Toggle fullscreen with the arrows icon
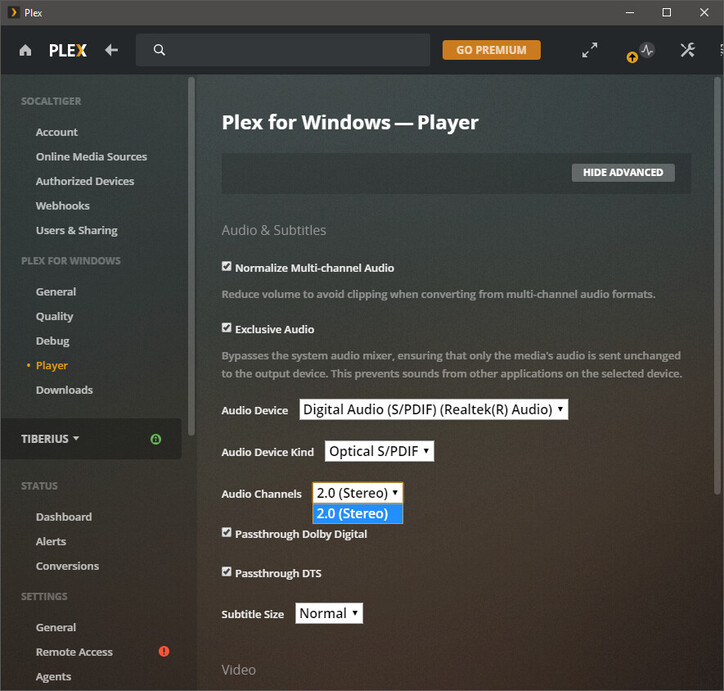The width and height of the screenshot is (724, 691). [x=590, y=50]
